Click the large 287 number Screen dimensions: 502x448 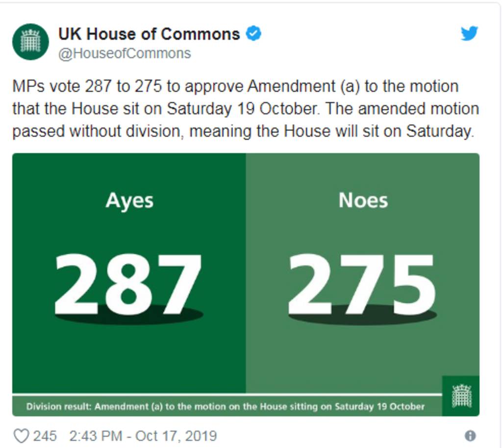pos(128,284)
